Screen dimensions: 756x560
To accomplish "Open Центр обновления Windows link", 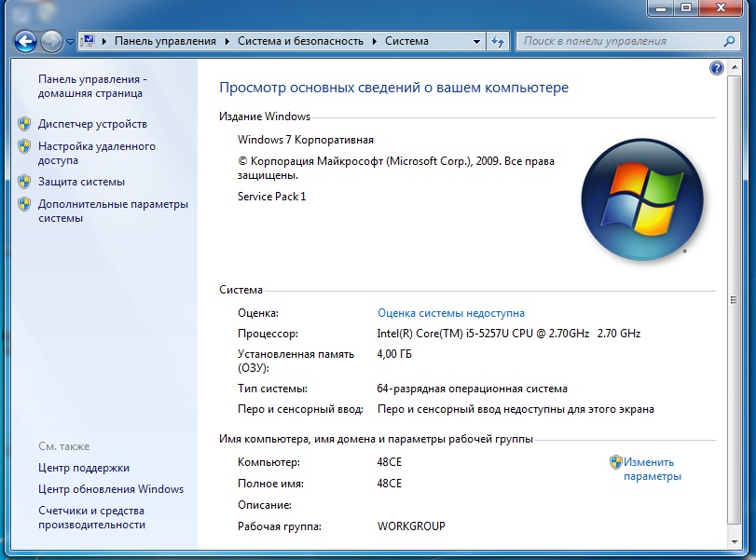I will (x=111, y=489).
